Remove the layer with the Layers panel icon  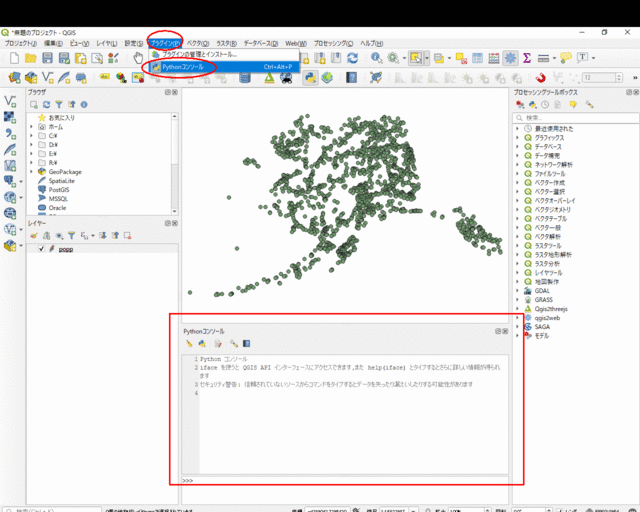(127, 236)
